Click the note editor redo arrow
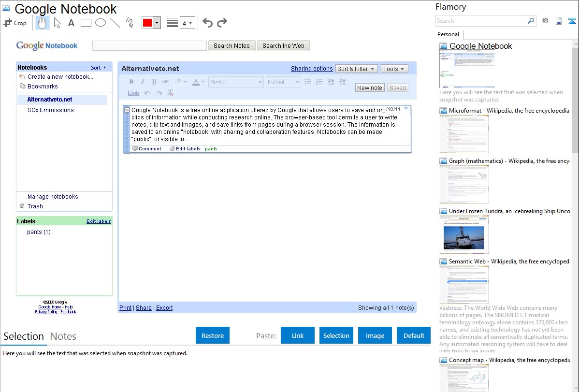 click(x=159, y=93)
